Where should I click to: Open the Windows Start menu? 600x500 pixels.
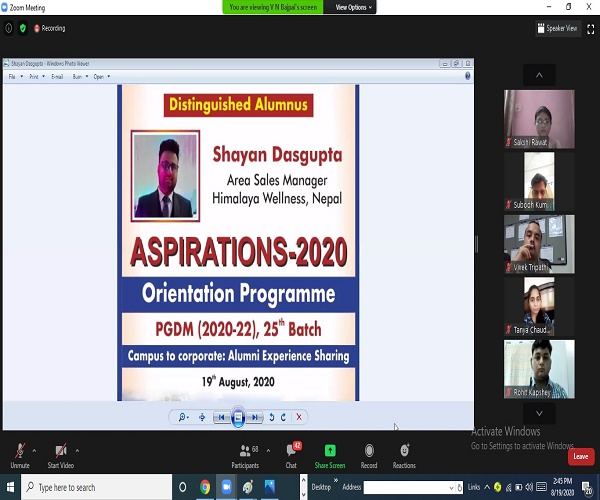pyautogui.click(x=10, y=487)
